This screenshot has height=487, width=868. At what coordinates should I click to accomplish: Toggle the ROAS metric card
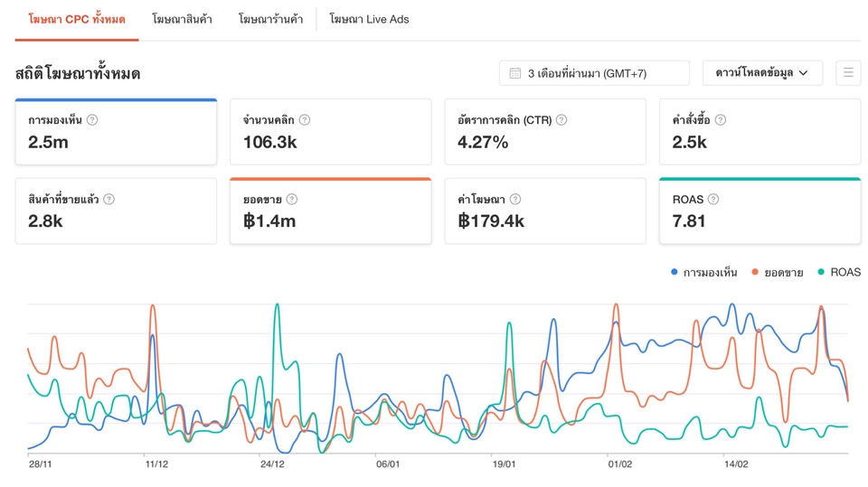click(759, 211)
